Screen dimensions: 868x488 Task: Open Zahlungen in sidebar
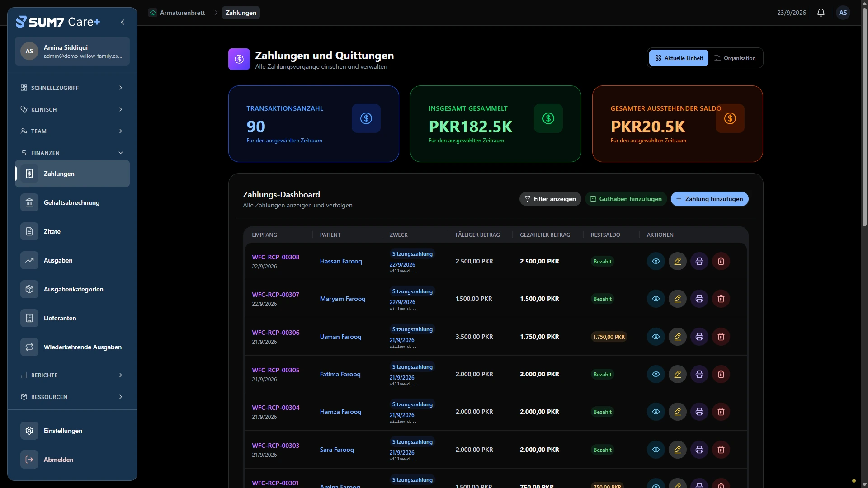pos(72,174)
